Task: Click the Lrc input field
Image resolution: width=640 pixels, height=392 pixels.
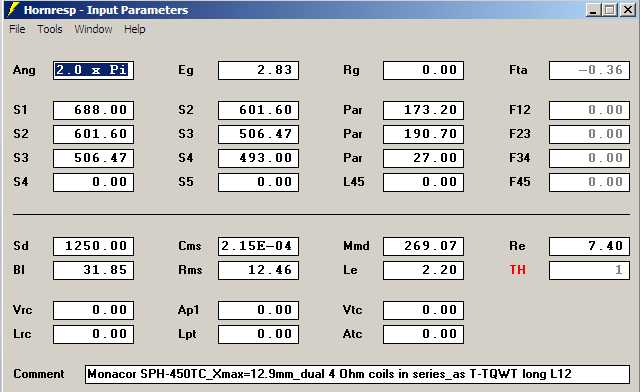Action: tap(93, 334)
